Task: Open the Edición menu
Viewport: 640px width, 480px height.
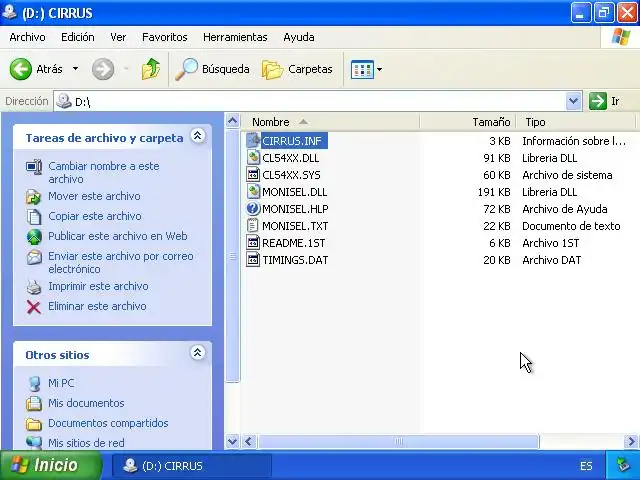Action: point(78,37)
